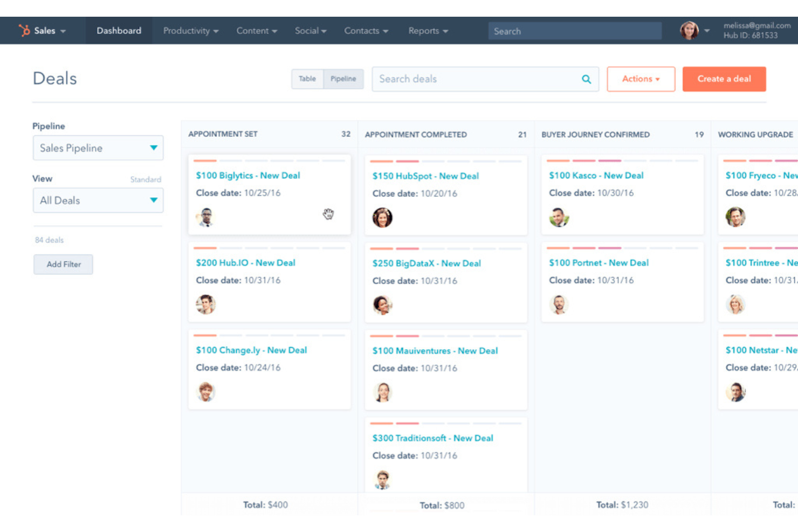
Task: Click the Create a deal button
Action: [724, 79]
